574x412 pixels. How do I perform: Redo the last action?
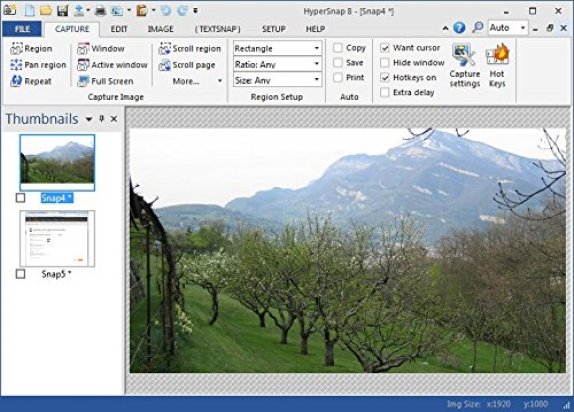pyautogui.click(x=182, y=10)
